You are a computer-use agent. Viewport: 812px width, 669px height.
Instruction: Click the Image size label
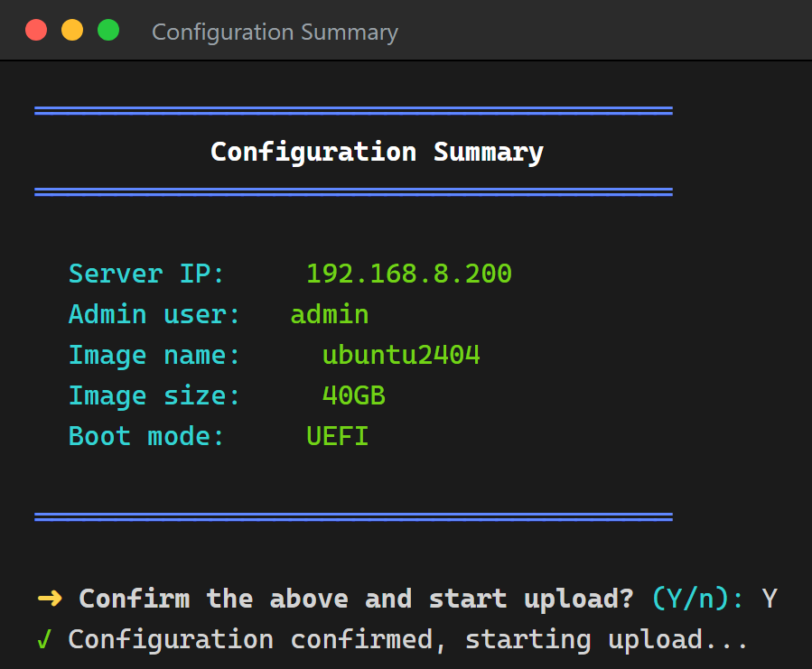(154, 396)
